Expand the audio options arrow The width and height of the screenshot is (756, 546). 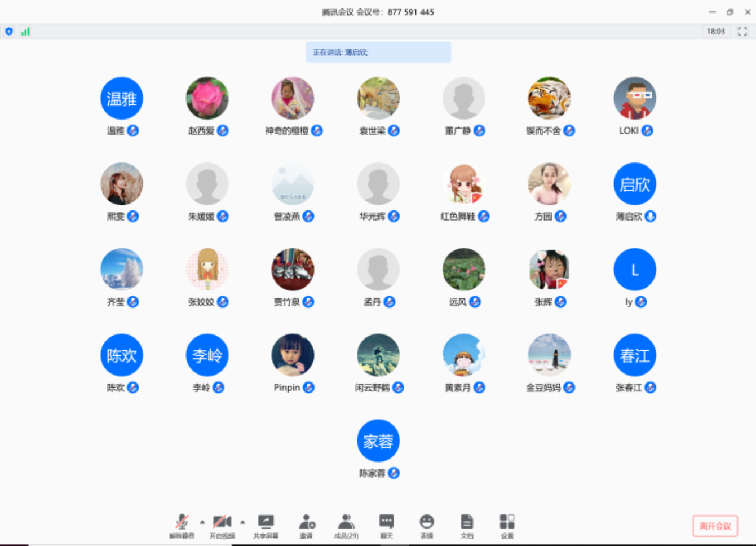(202, 522)
